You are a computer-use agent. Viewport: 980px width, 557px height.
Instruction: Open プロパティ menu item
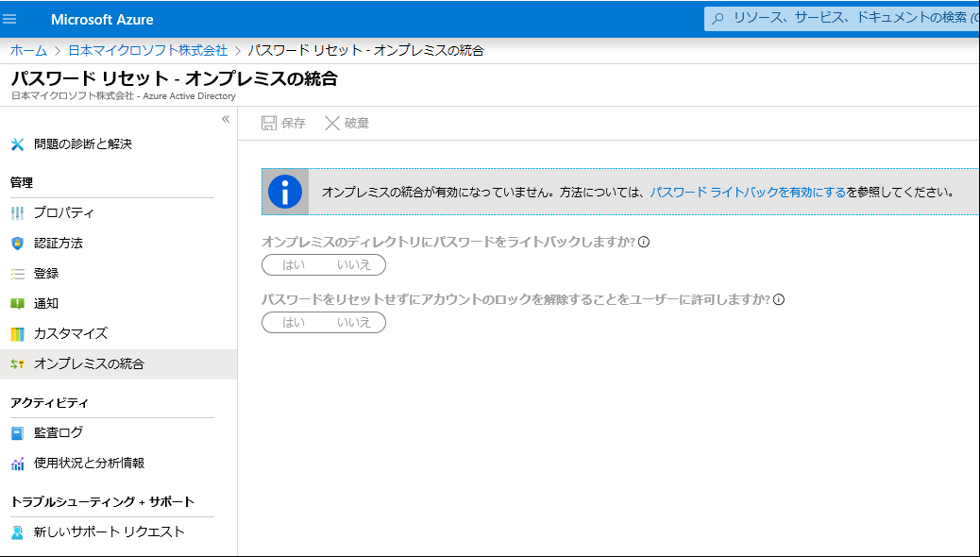pyautogui.click(x=64, y=213)
